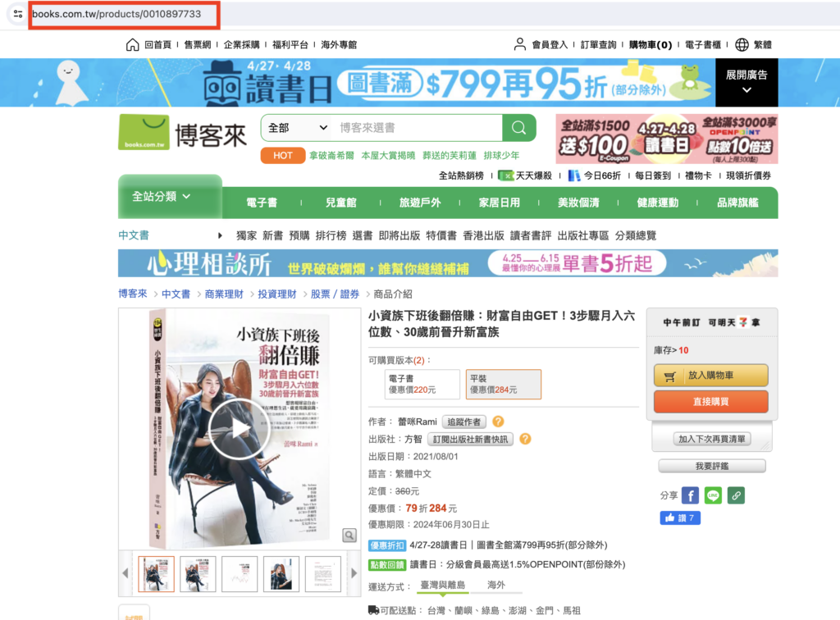Open member login person icon
Screen dimensions: 840x620
coord(519,44)
